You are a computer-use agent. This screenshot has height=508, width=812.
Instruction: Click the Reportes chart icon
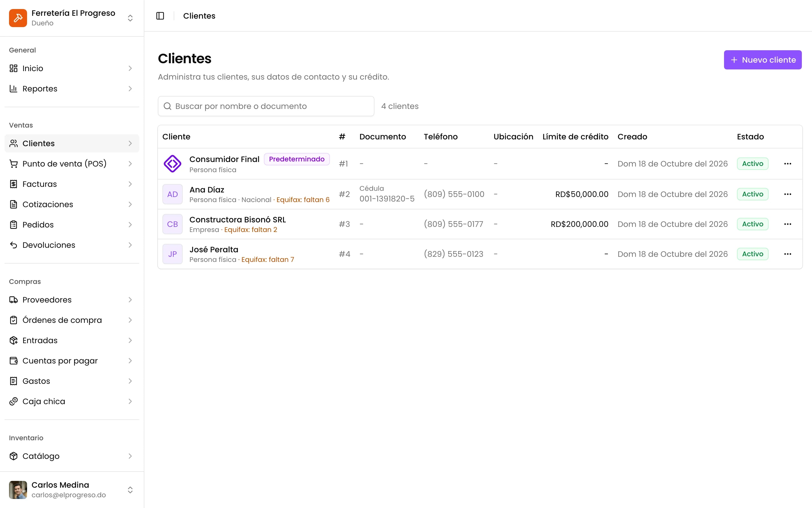[14, 89]
